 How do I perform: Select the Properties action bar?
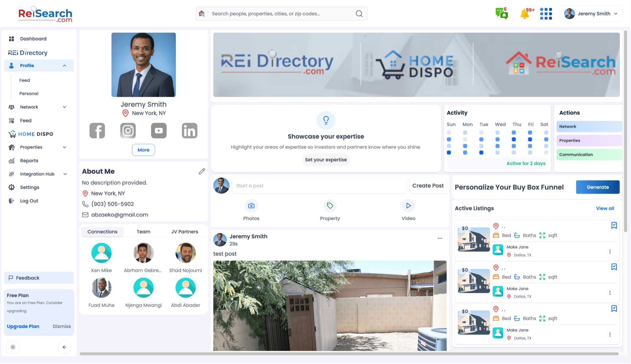tap(589, 140)
